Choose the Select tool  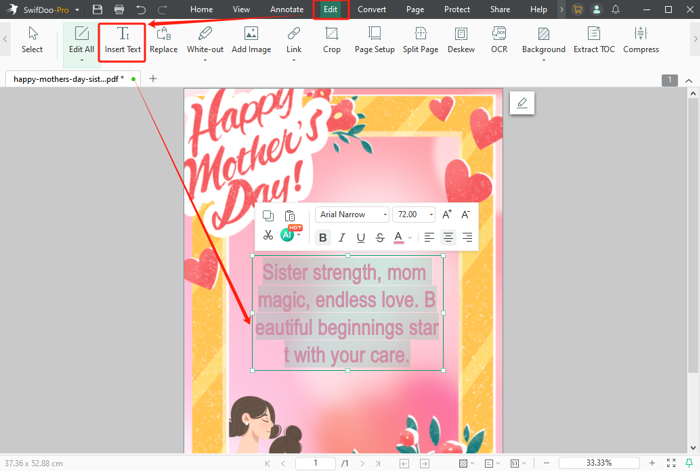pos(32,40)
